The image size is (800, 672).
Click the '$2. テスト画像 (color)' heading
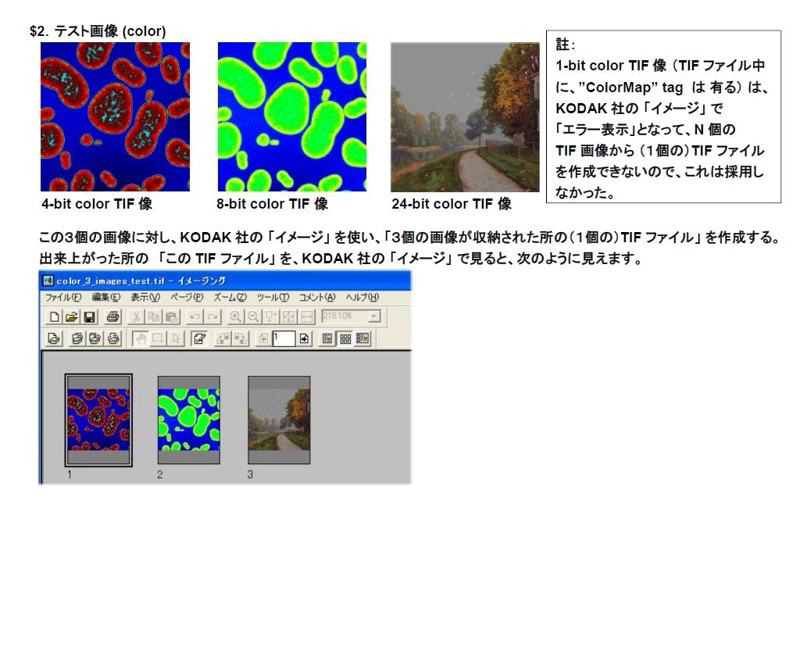[x=98, y=31]
